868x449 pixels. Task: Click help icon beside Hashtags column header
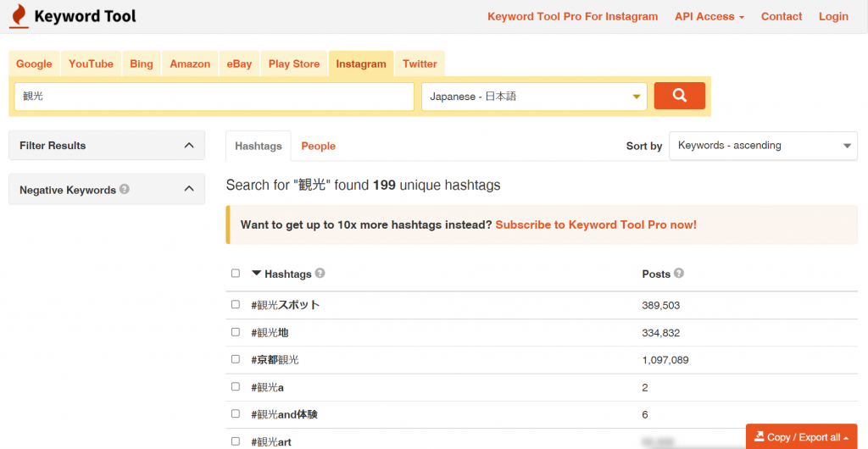coord(320,273)
